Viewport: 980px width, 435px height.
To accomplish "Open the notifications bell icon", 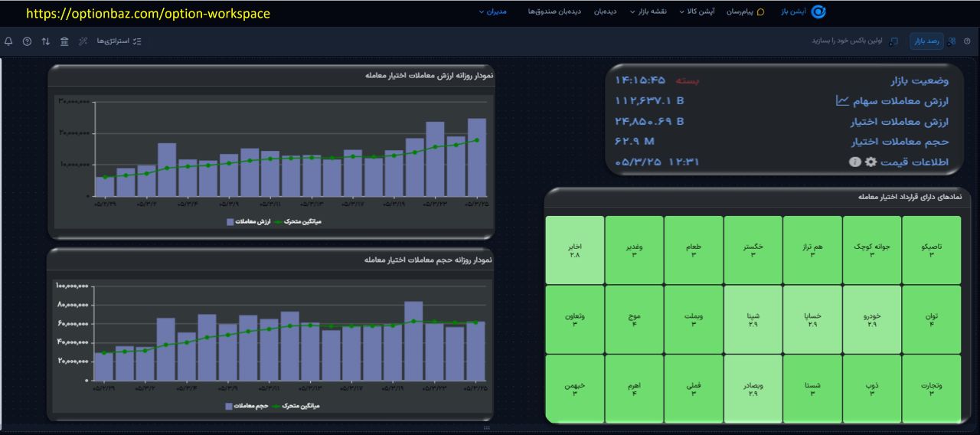I will (8, 41).
